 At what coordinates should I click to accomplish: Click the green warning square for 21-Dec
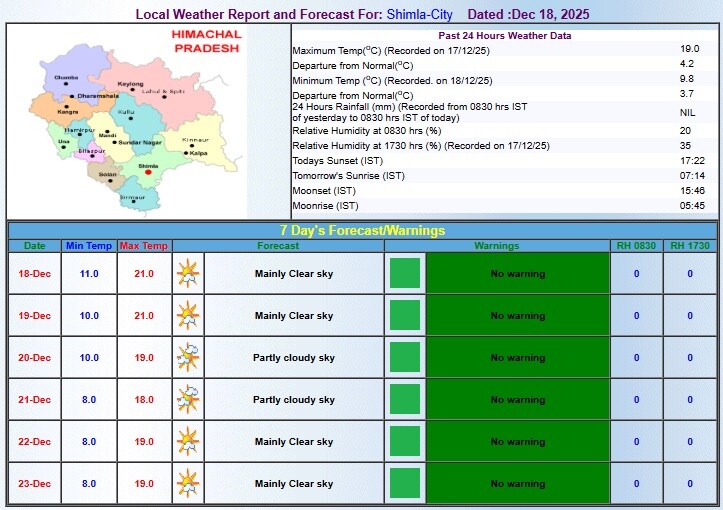pyautogui.click(x=404, y=400)
